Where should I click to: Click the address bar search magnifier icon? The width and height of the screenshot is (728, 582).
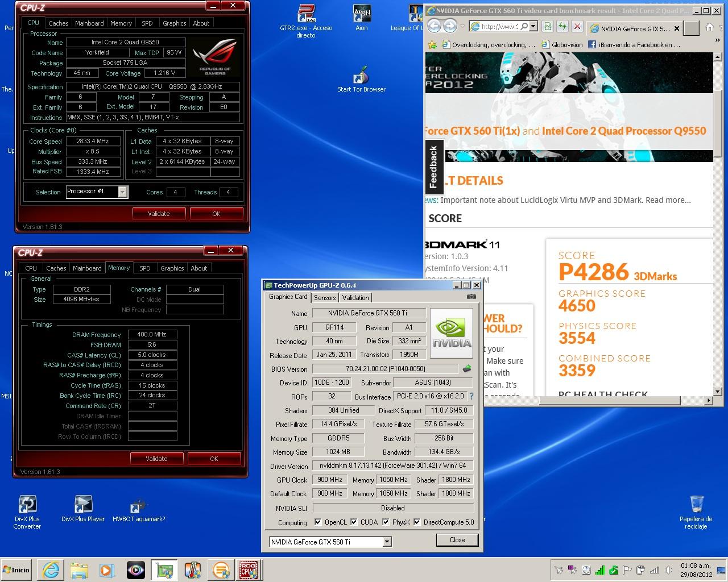(x=524, y=26)
